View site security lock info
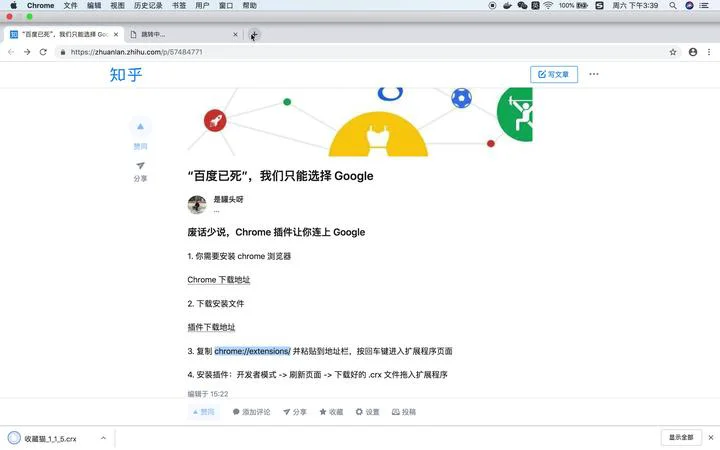Image resolution: width=720 pixels, height=450 pixels. 63,52
